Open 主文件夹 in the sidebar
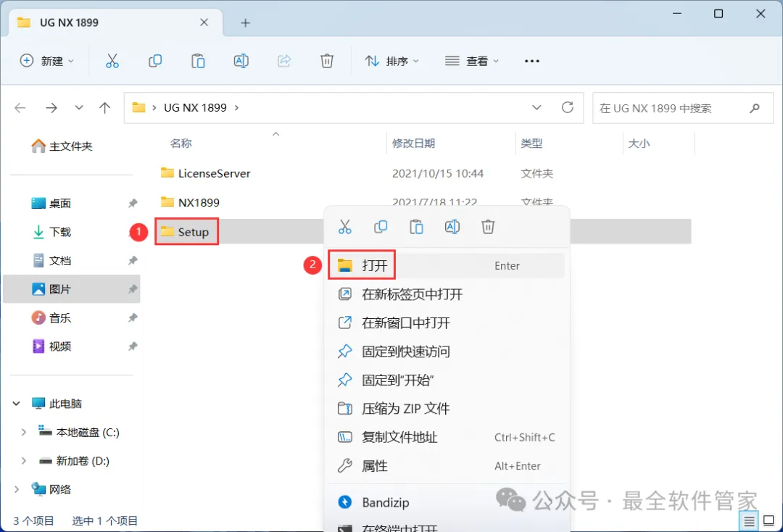This screenshot has height=532, width=783. pos(62,146)
